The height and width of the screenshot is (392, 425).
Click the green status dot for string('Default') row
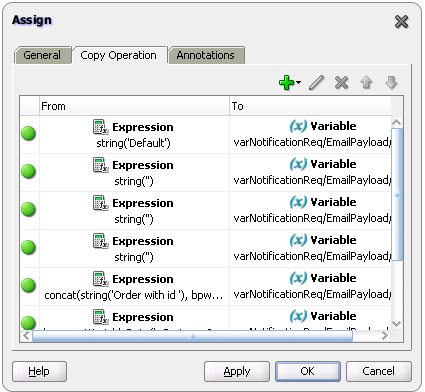pyautogui.click(x=28, y=133)
